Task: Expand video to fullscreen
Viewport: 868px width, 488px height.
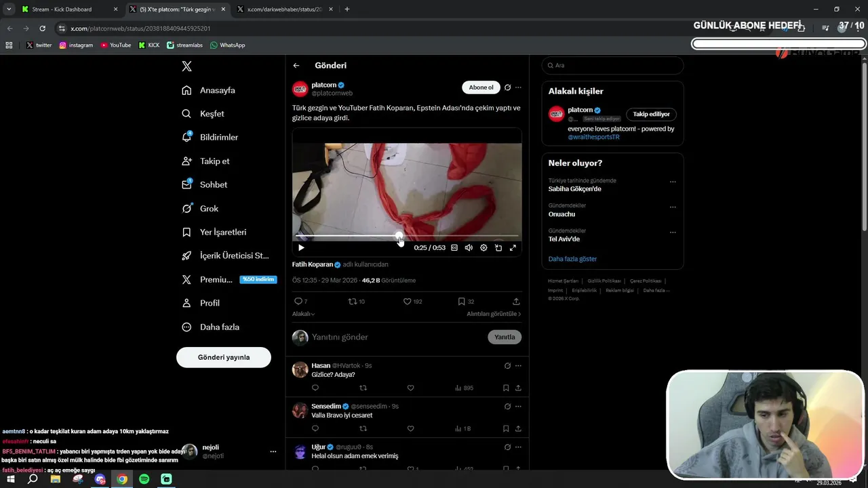Action: (x=513, y=248)
